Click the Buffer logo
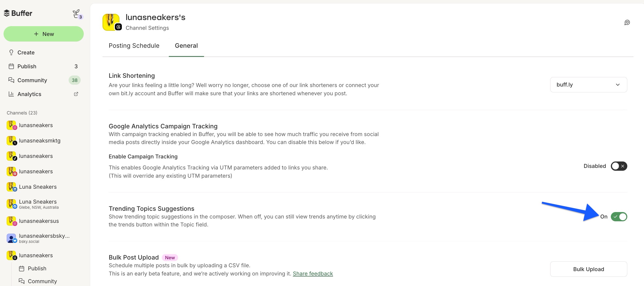The height and width of the screenshot is (286, 644). pos(18,13)
